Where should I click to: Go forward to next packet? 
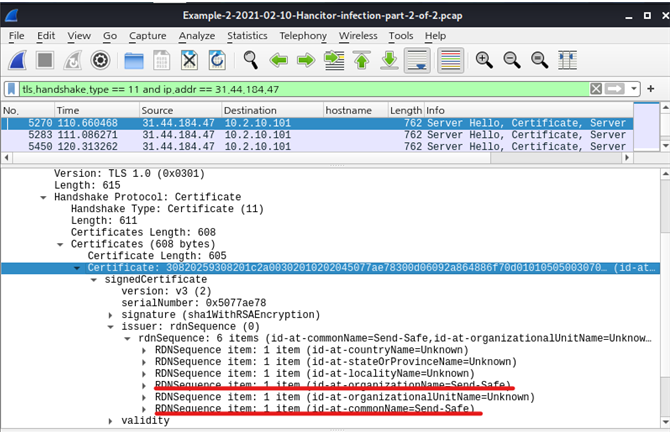[306, 60]
